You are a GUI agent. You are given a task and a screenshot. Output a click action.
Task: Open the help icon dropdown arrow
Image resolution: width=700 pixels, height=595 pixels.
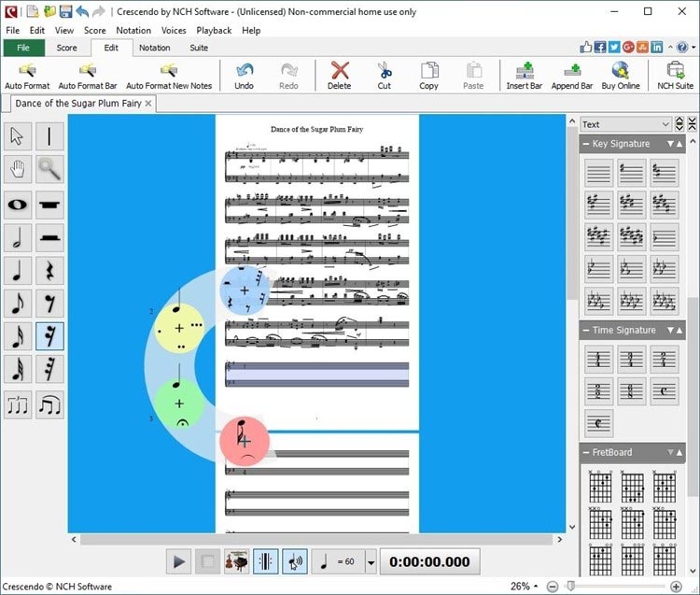point(693,47)
